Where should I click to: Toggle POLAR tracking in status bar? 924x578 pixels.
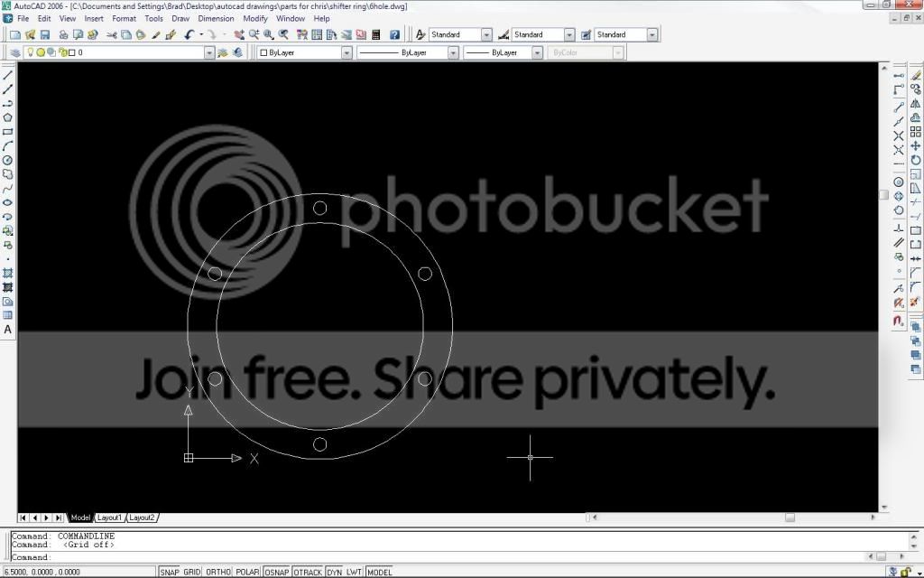(x=247, y=572)
